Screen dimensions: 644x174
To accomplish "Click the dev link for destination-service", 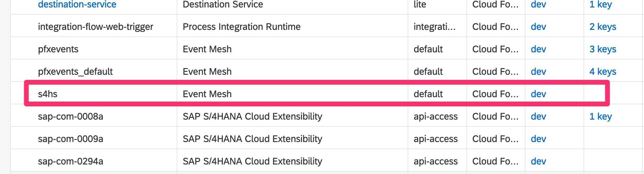I will 538,4.
